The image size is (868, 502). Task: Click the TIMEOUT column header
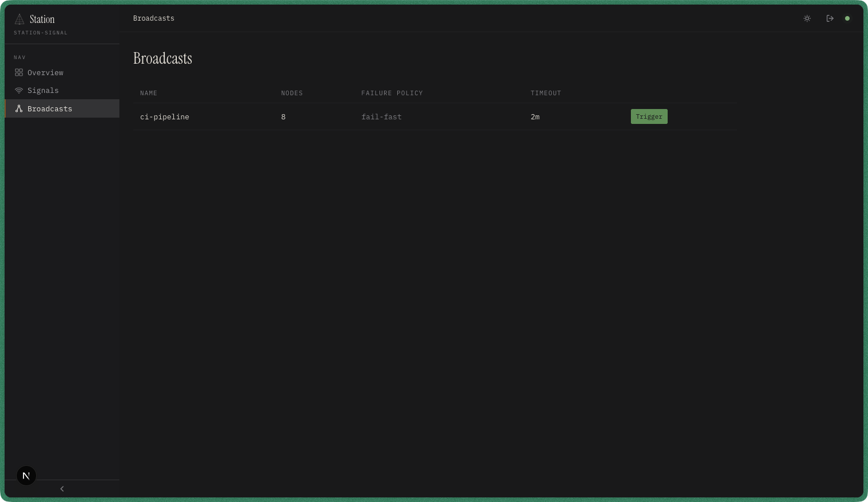coord(545,93)
